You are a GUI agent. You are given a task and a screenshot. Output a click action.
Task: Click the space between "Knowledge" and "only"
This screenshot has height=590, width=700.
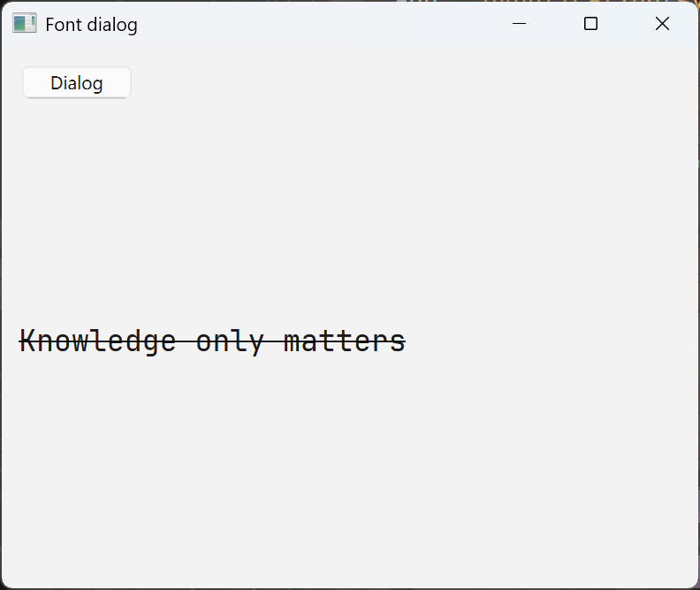pyautogui.click(x=186, y=341)
